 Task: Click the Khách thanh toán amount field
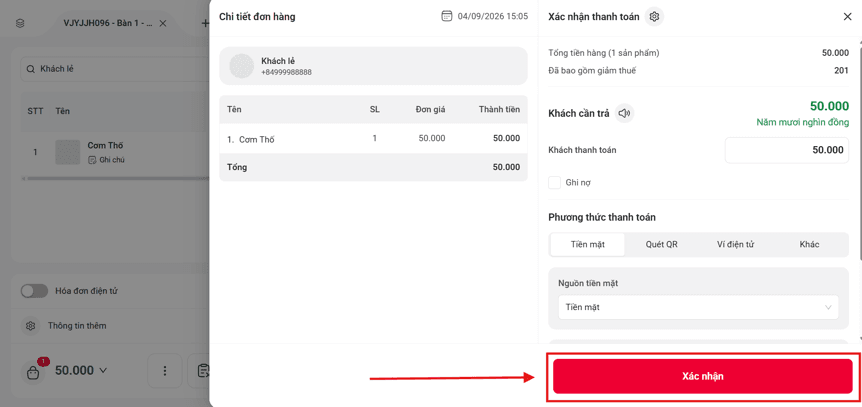tap(787, 150)
